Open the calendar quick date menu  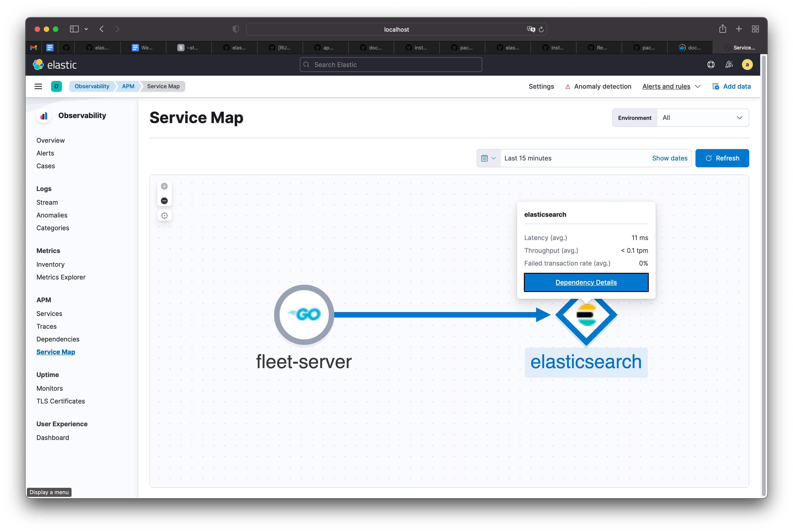click(488, 158)
